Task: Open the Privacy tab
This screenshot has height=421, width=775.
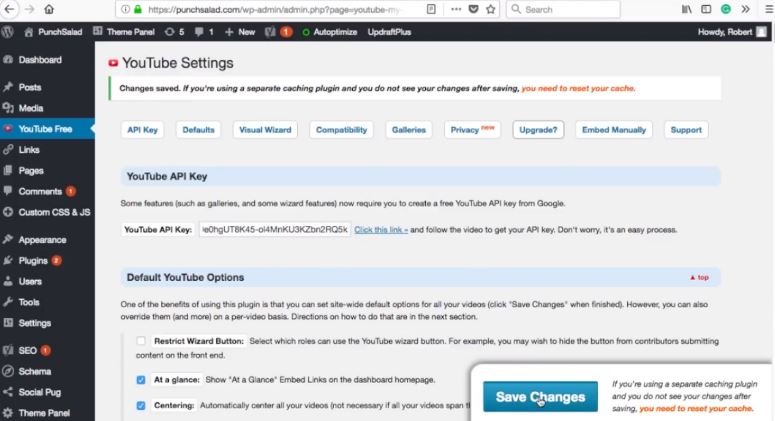Action: point(473,130)
